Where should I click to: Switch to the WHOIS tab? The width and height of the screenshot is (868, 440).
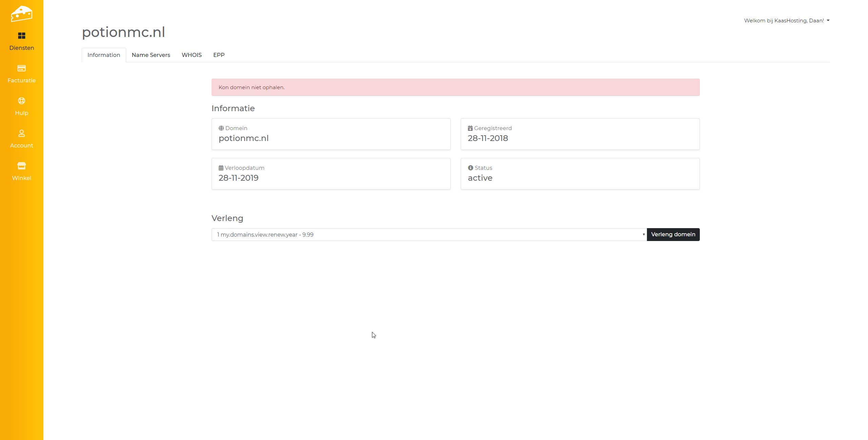[192, 55]
